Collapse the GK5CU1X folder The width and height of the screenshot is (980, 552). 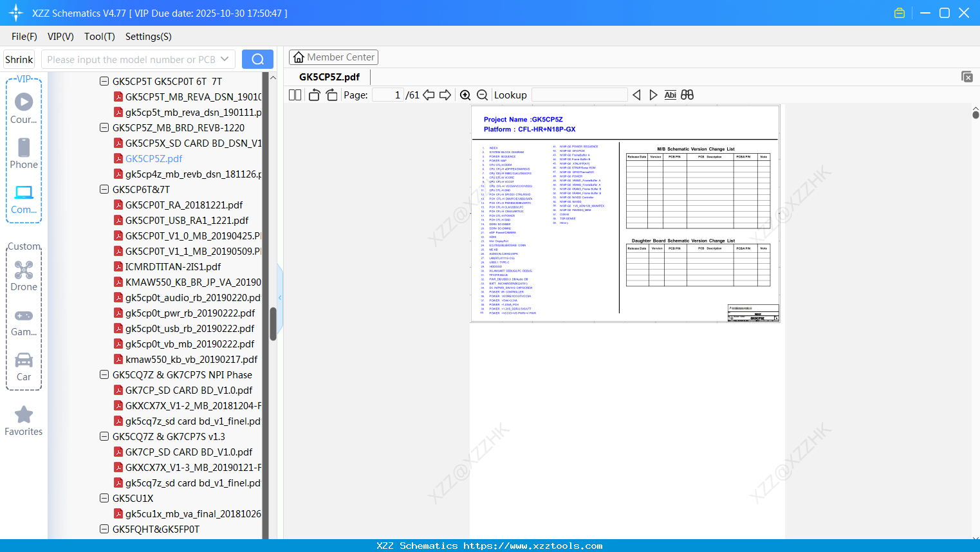pyautogui.click(x=104, y=498)
